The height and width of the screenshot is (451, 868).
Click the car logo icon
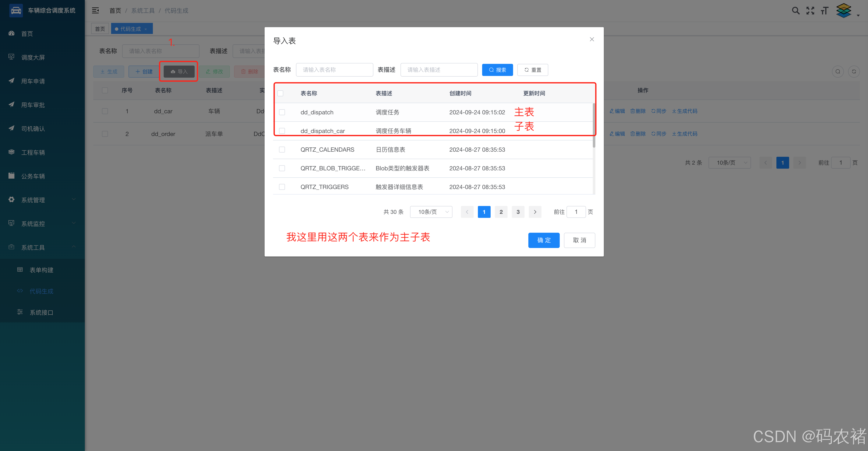pyautogui.click(x=16, y=10)
